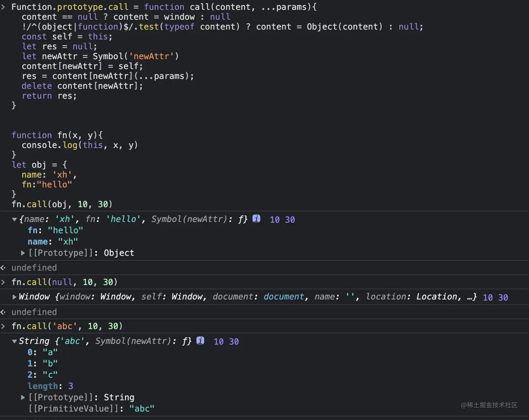Select the 0: "a" property row
Screen dimensions: 529x420
42,352
